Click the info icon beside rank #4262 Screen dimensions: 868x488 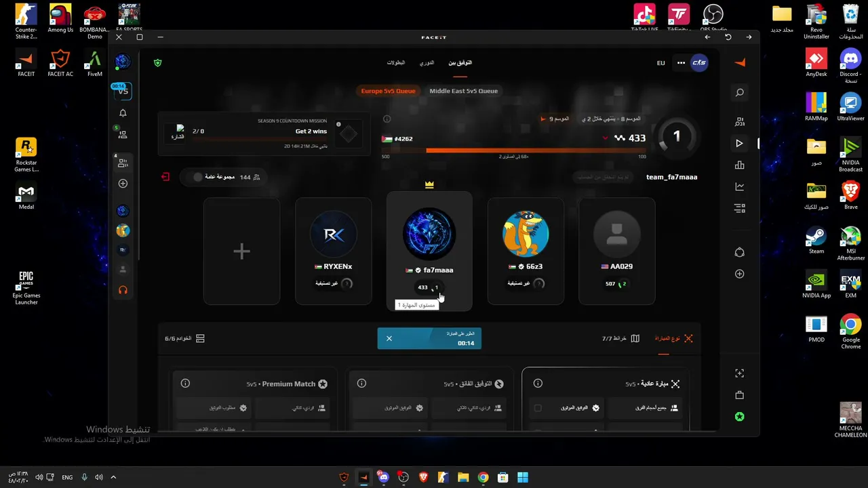pyautogui.click(x=387, y=119)
